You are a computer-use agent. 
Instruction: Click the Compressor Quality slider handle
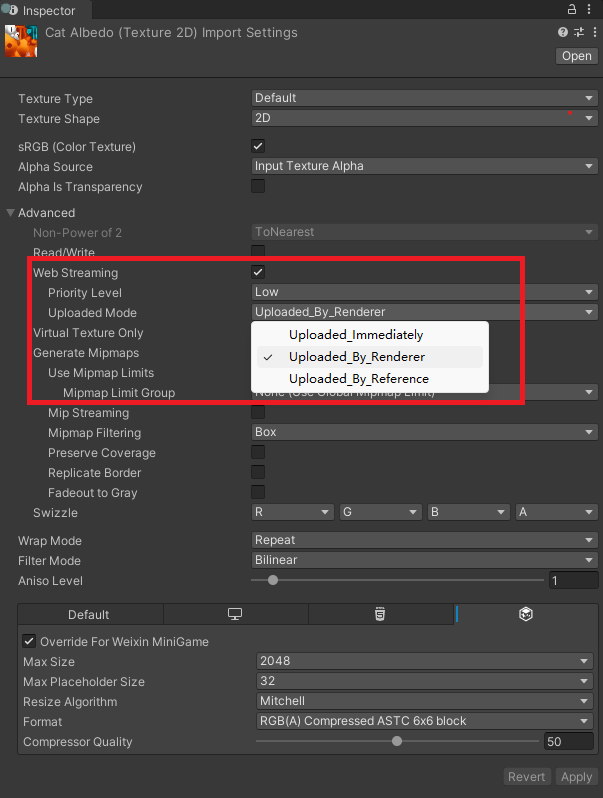point(397,742)
